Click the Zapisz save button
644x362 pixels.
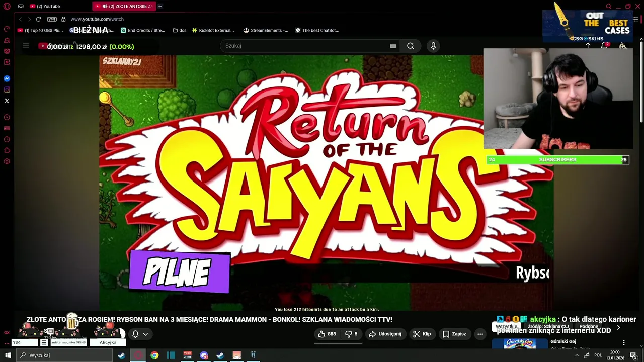tap(454, 334)
